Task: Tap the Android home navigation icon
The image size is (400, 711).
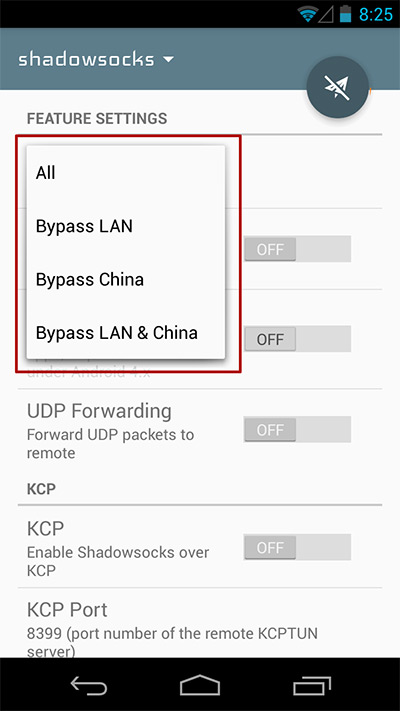Action: coord(200,685)
